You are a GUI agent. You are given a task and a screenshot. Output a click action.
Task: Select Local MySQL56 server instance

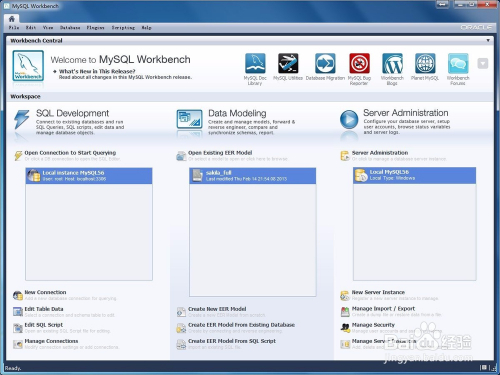(x=414, y=175)
